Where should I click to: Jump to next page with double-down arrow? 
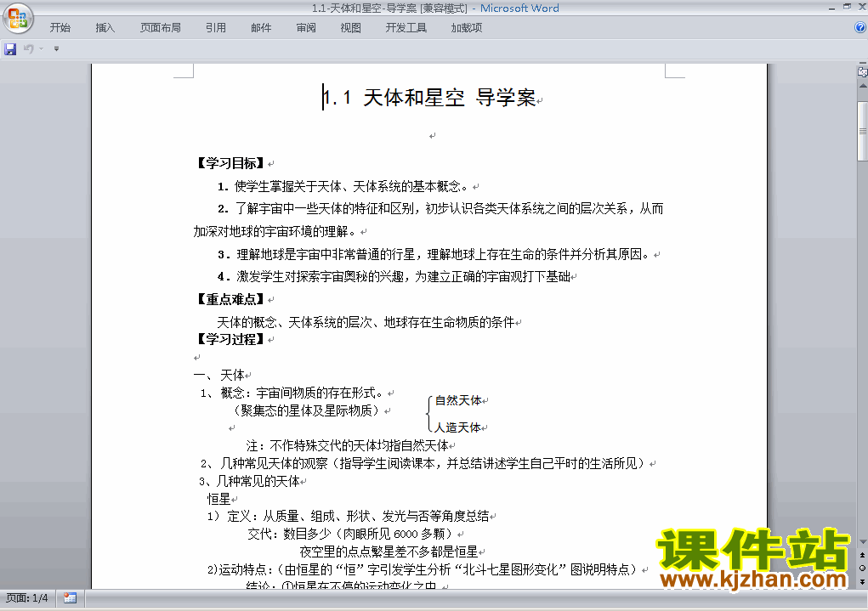coord(862,581)
